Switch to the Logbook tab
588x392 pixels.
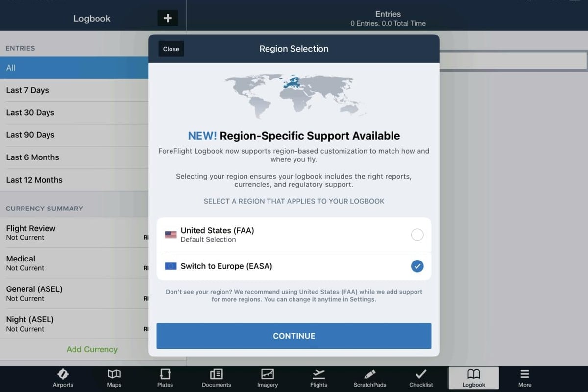473,377
